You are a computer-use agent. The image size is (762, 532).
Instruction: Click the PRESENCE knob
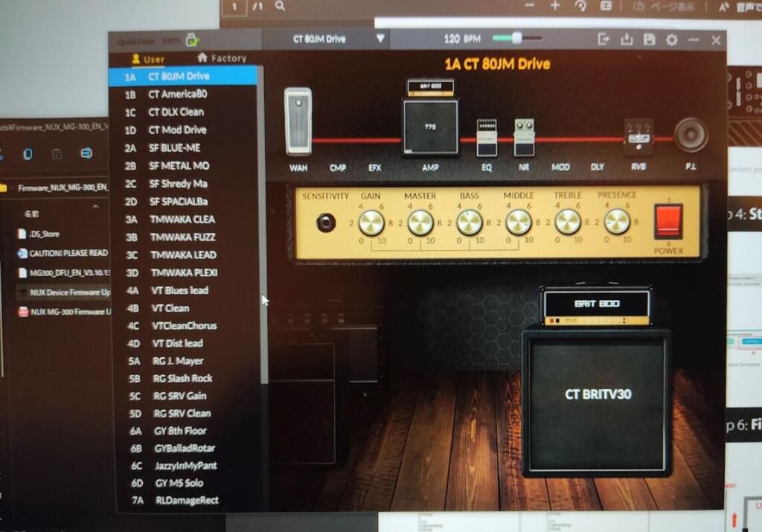click(617, 222)
